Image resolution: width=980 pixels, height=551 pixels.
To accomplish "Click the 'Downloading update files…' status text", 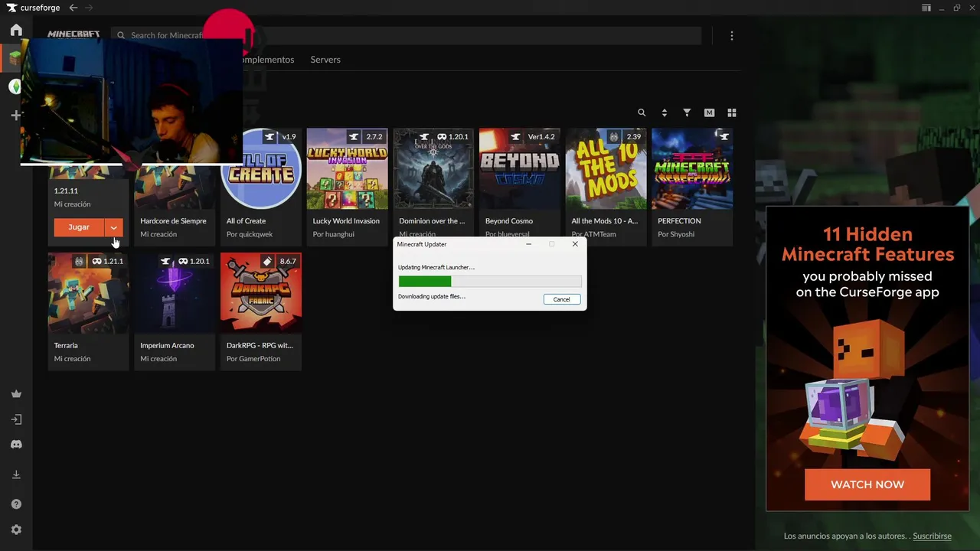I will click(x=432, y=296).
